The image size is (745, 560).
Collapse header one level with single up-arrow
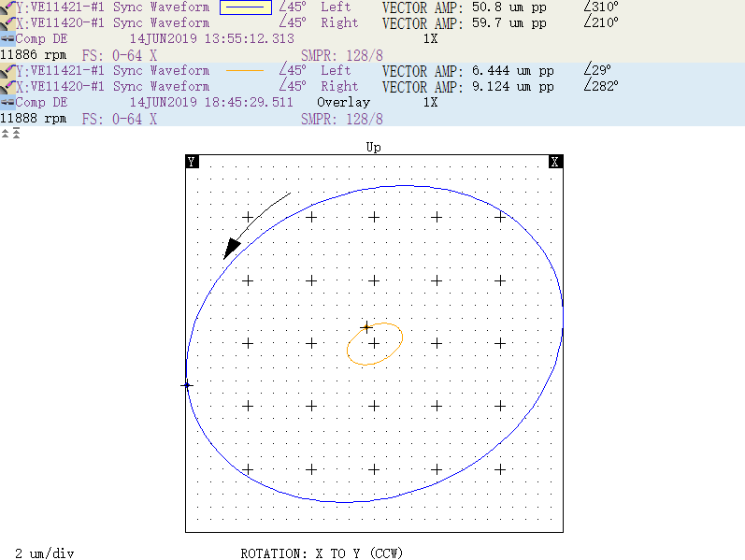coord(6,133)
